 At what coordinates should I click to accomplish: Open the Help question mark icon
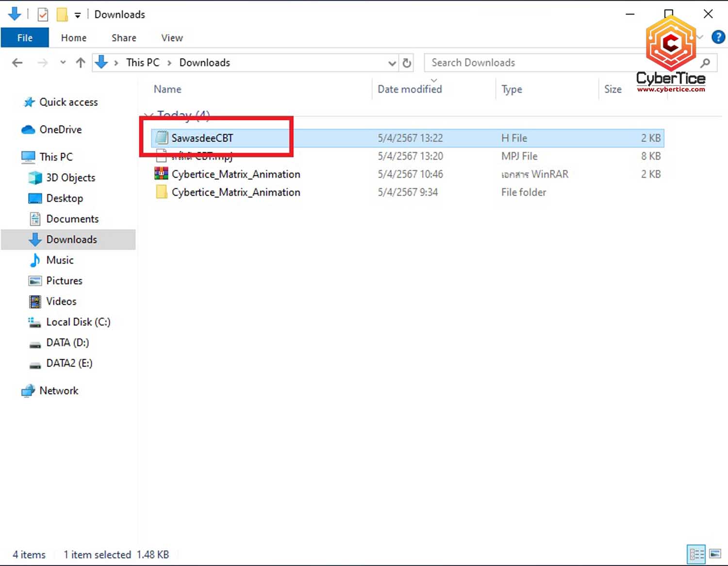point(718,37)
